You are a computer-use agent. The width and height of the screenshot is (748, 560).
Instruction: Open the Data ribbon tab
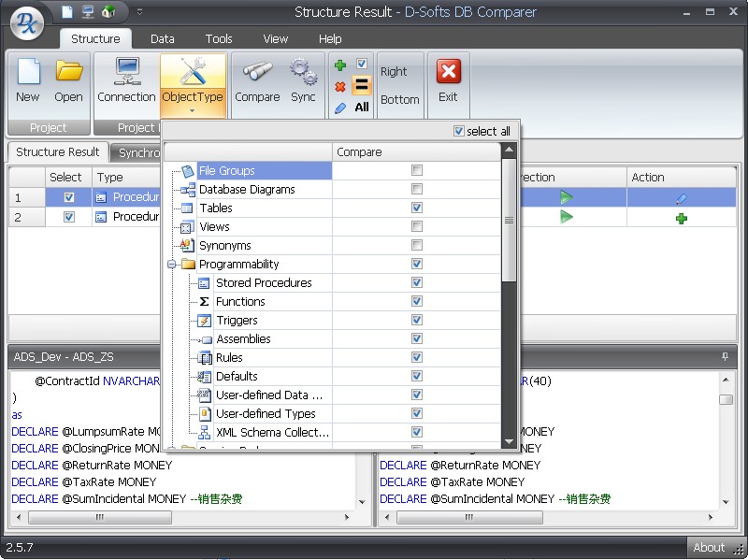click(x=163, y=38)
